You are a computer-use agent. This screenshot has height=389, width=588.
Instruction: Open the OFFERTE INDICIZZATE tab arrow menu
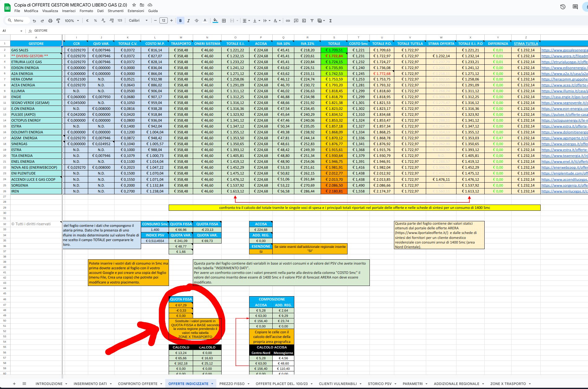point(212,384)
